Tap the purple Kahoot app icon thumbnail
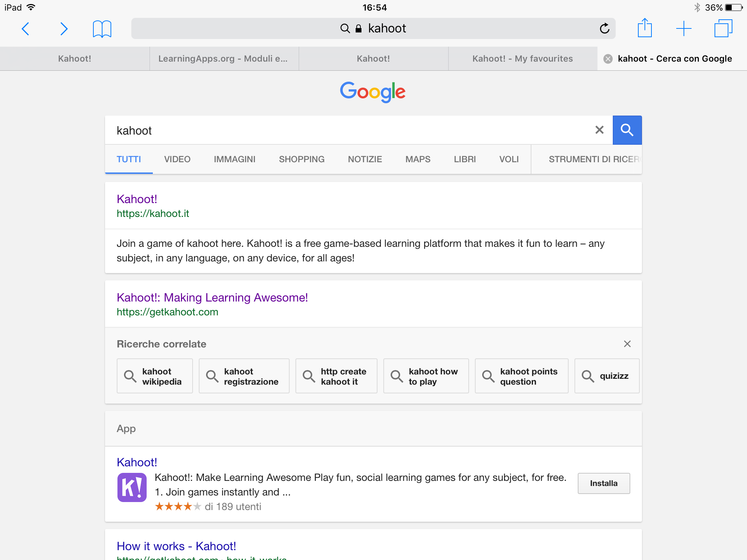This screenshot has height=560, width=747. [x=132, y=487]
